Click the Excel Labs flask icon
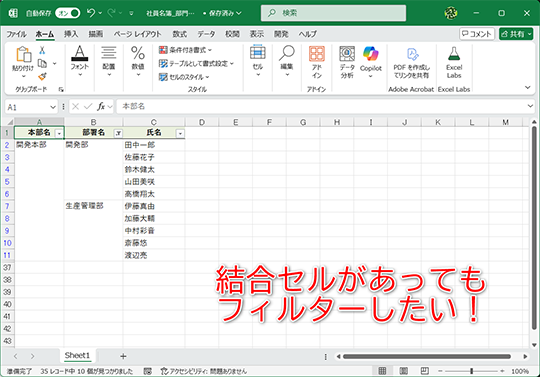The height and width of the screenshot is (377, 540). click(x=454, y=54)
